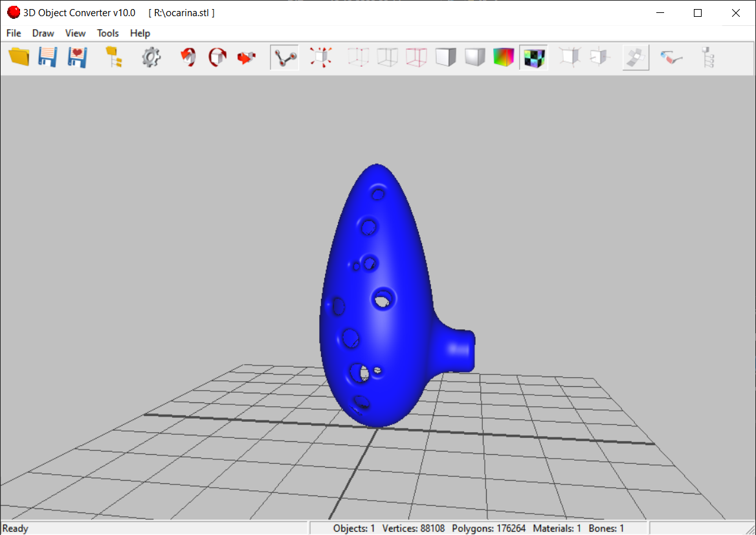
Task: Open the Help menu
Action: tap(140, 33)
